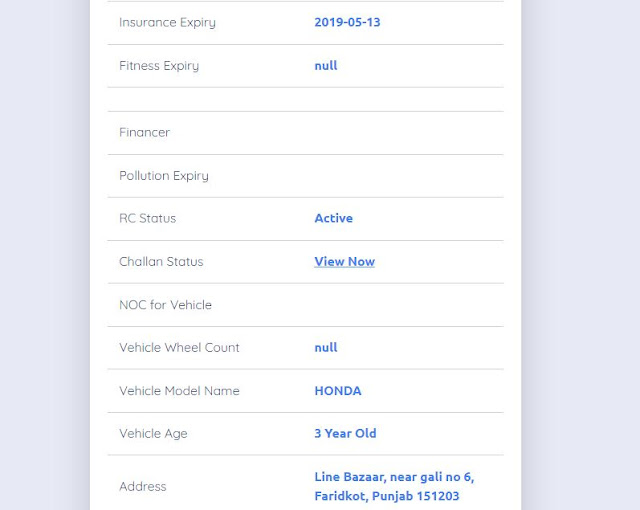The image size is (640, 510).
Task: Click the Active RC Status value
Action: 333,218
